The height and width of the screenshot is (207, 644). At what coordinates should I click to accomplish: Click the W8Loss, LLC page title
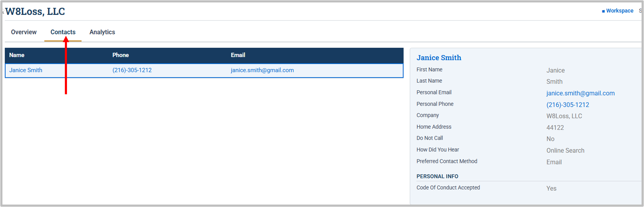tap(35, 11)
